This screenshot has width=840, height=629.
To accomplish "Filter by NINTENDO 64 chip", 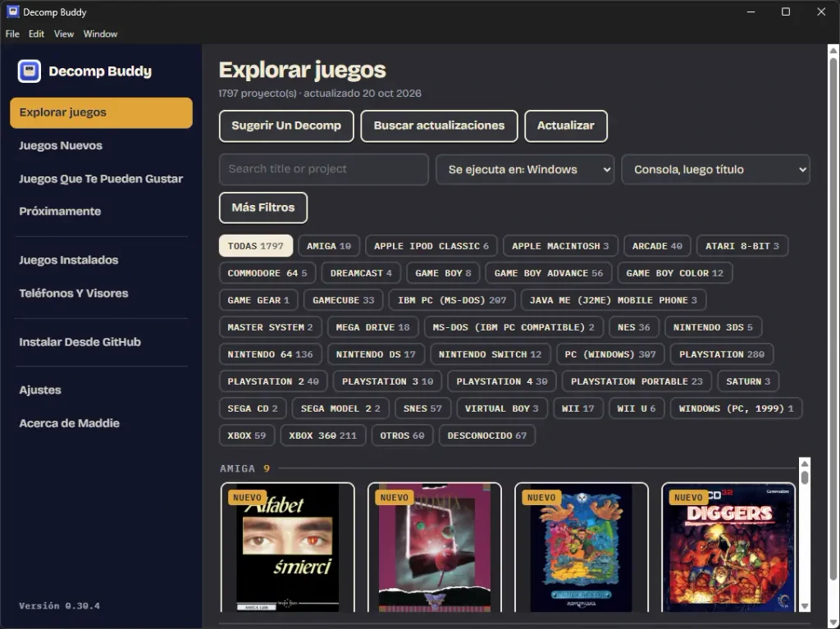I will [x=270, y=354].
